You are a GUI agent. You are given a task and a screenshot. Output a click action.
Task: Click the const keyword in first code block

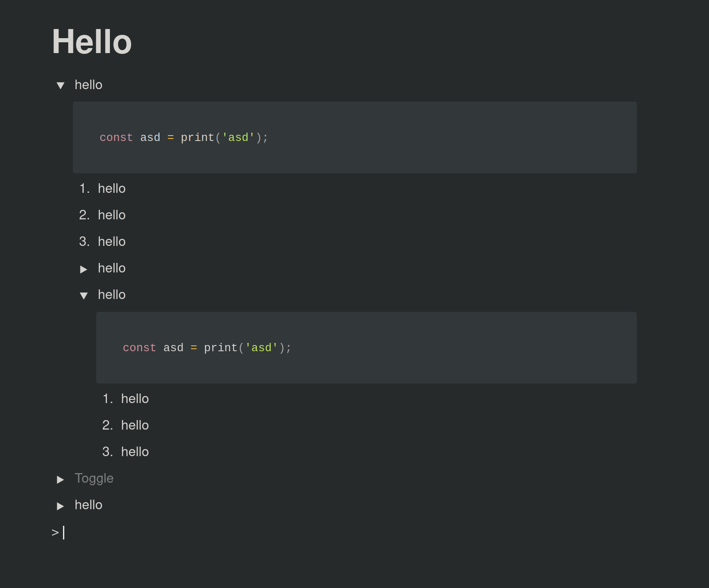click(x=116, y=137)
